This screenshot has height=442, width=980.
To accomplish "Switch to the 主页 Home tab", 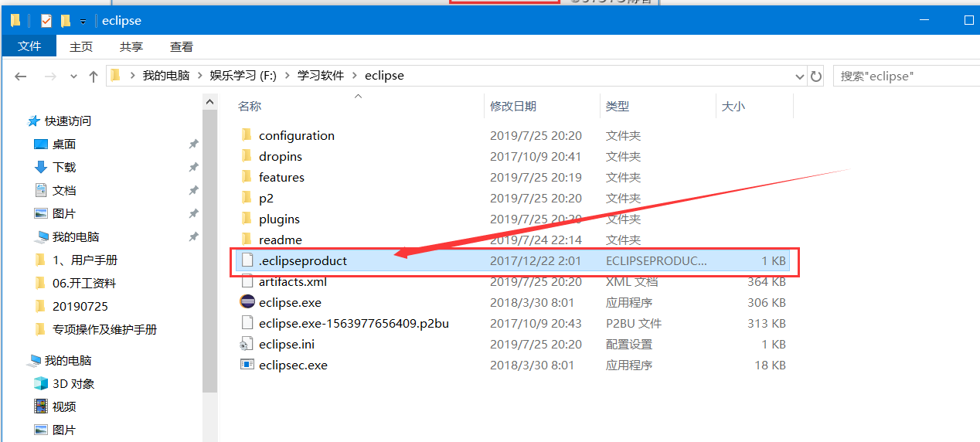I will 81,46.
